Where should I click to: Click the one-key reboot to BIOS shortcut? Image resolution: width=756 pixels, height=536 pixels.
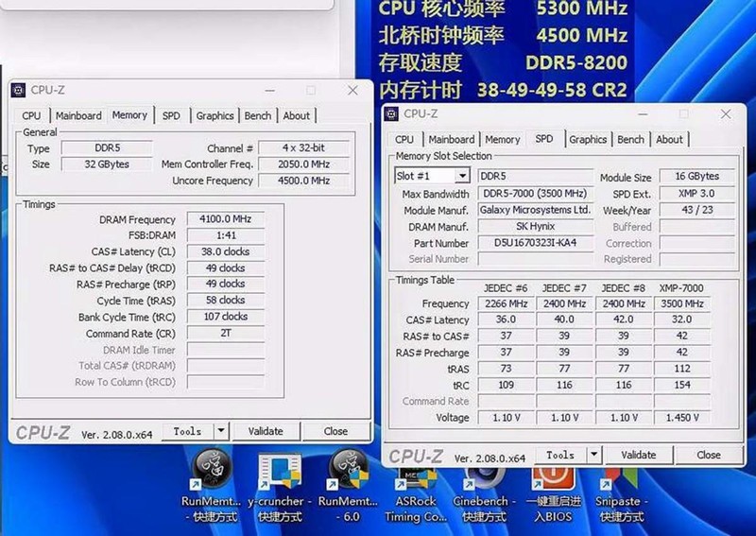[x=553, y=494]
